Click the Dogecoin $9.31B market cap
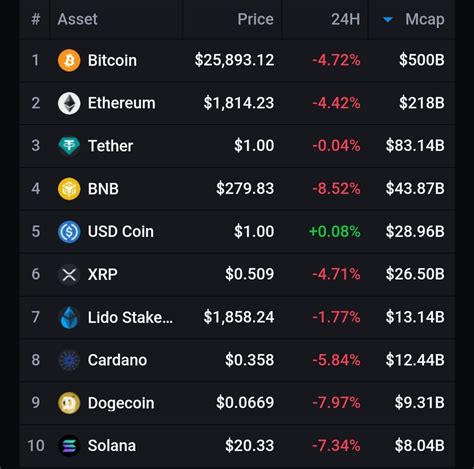Image resolution: width=474 pixels, height=469 pixels. [420, 403]
